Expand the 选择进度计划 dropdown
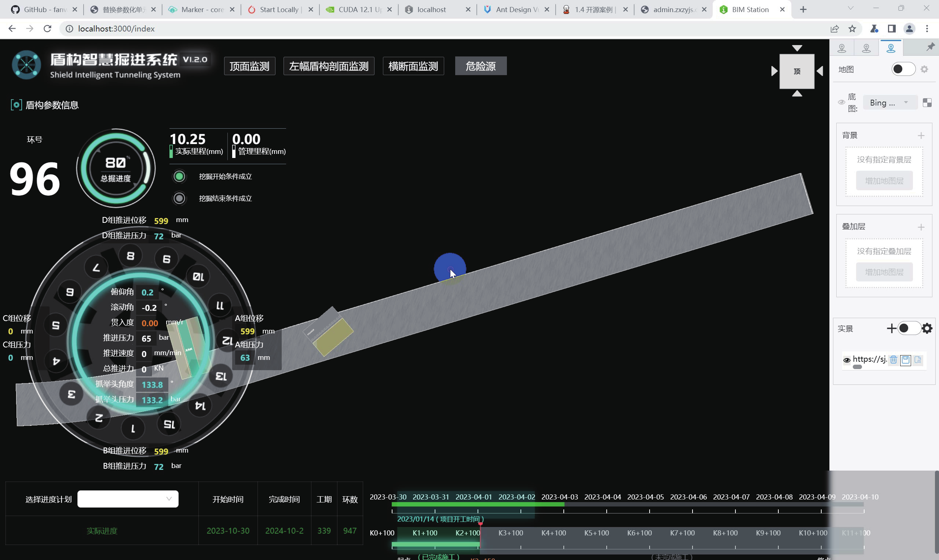Screen dimensions: 939x560 128,499
